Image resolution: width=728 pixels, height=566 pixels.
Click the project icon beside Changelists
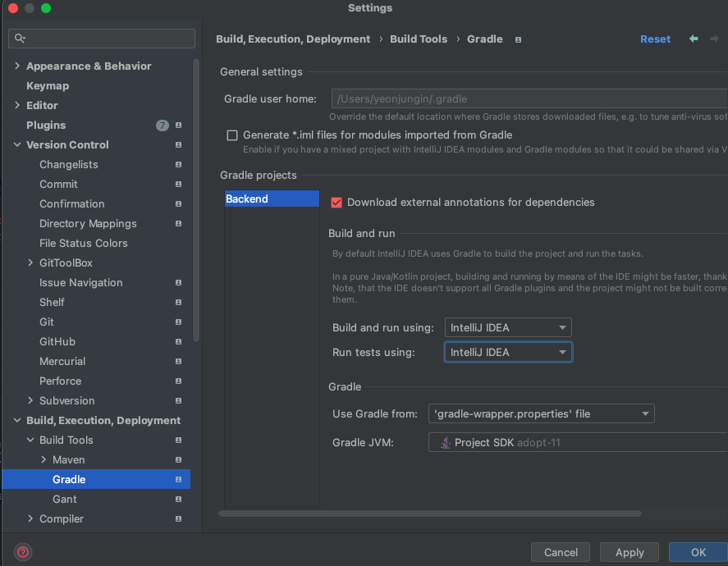[x=178, y=165]
